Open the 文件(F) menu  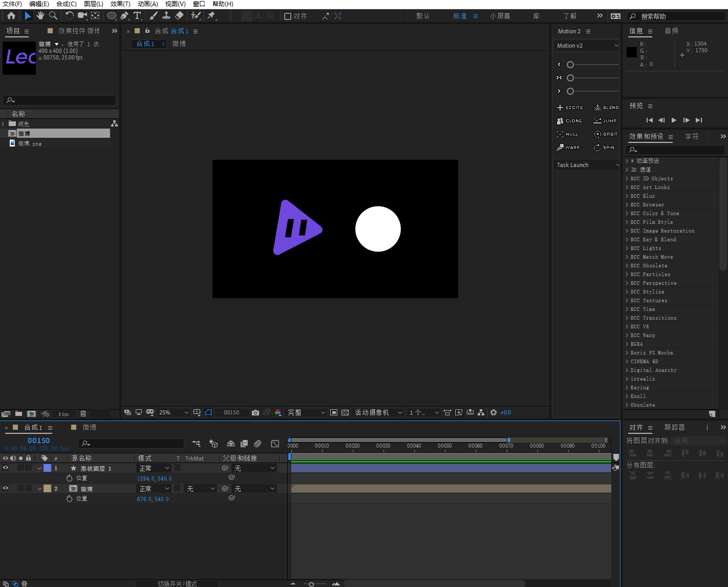pos(12,4)
